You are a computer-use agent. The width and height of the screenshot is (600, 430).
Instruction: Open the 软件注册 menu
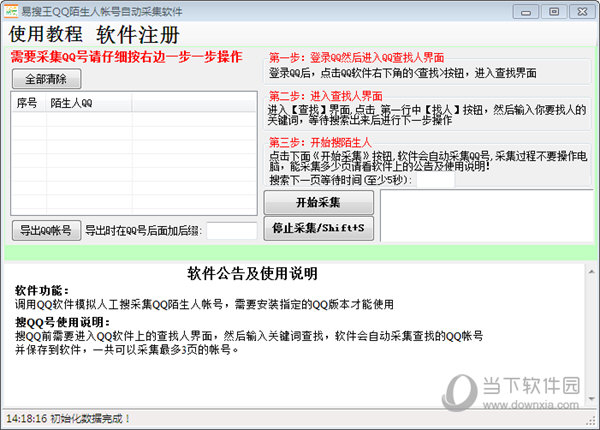click(138, 35)
